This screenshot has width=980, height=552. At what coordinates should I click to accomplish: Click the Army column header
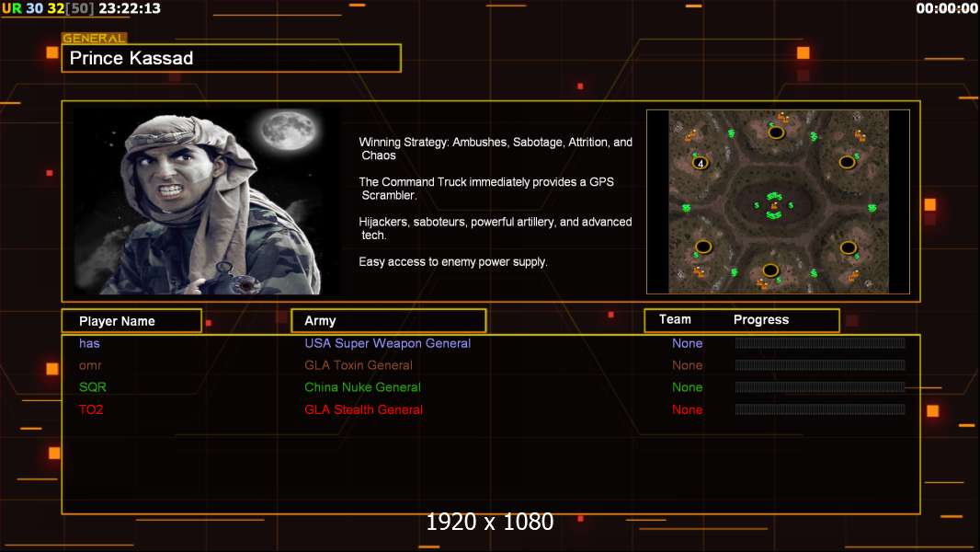[389, 321]
